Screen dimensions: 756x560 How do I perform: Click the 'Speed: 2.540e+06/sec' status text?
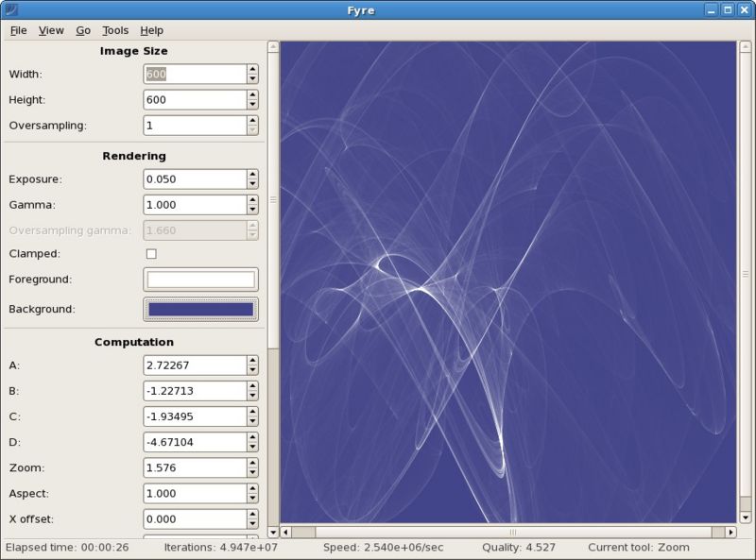coord(384,548)
